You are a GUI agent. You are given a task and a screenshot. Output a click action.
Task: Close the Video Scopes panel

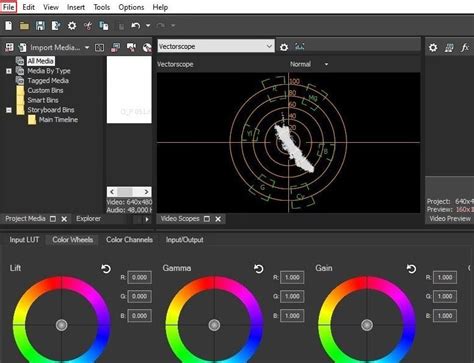click(x=218, y=219)
